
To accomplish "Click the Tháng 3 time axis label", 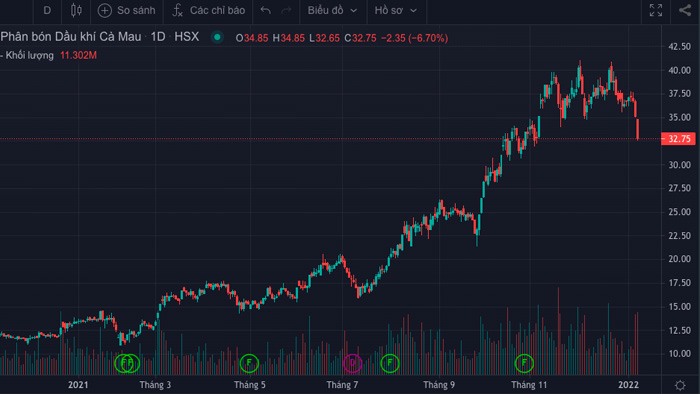I will tap(155, 385).
